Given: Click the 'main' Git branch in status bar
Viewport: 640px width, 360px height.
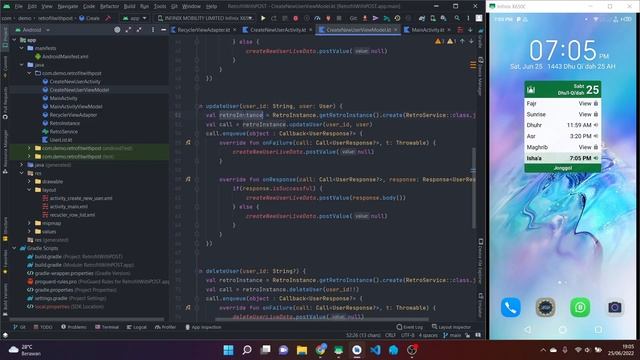Looking at the screenshot, I should tap(452, 335).
